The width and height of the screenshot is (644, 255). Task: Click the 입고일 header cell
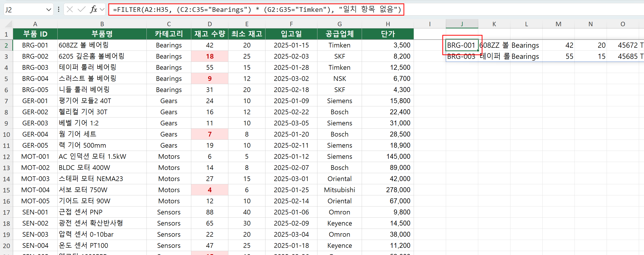pyautogui.click(x=291, y=34)
